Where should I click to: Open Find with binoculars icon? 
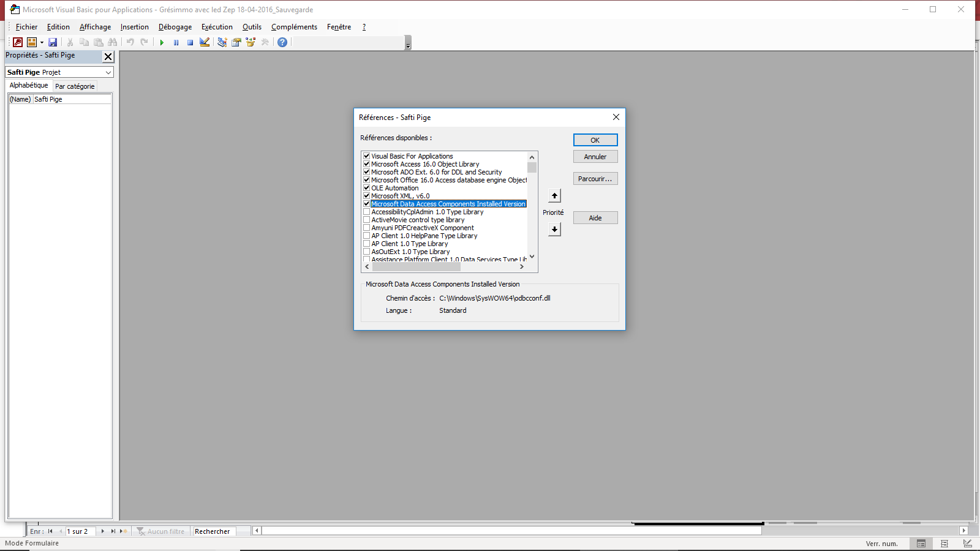pos(112,42)
